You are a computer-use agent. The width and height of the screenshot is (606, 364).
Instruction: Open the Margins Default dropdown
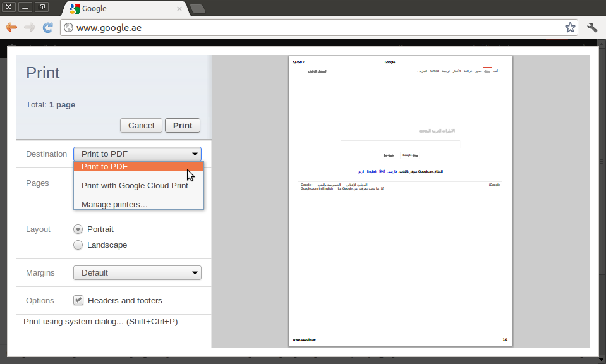(x=137, y=273)
